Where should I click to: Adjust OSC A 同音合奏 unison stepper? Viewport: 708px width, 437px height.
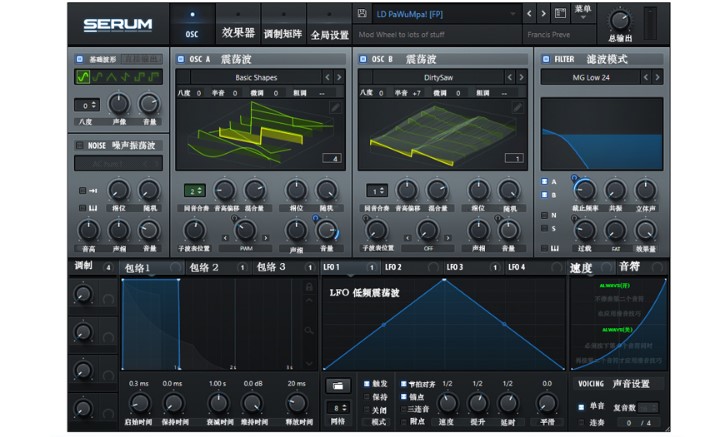(195, 191)
